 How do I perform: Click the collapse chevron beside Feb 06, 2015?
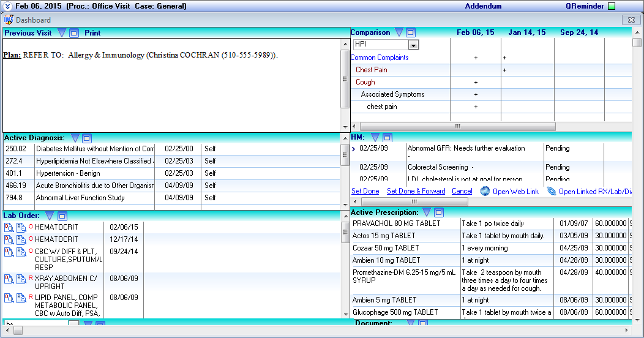click(7, 6)
